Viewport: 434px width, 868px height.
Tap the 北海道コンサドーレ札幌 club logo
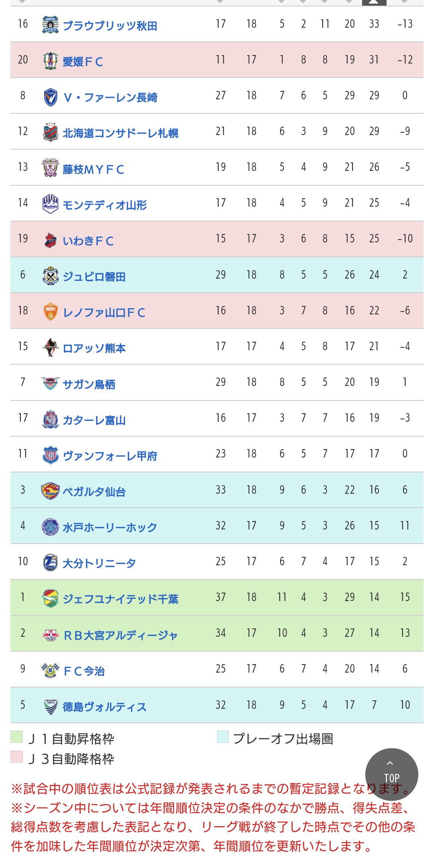point(50,132)
